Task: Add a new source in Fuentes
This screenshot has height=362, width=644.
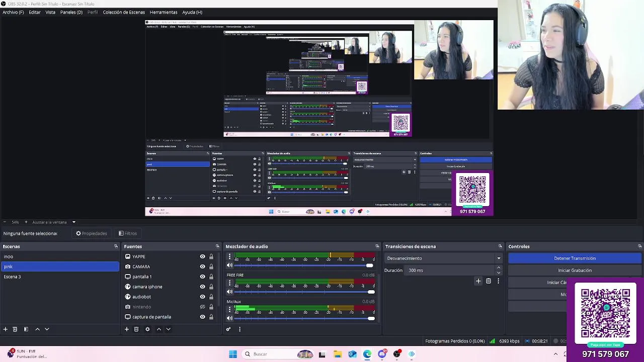Action: 126,329
